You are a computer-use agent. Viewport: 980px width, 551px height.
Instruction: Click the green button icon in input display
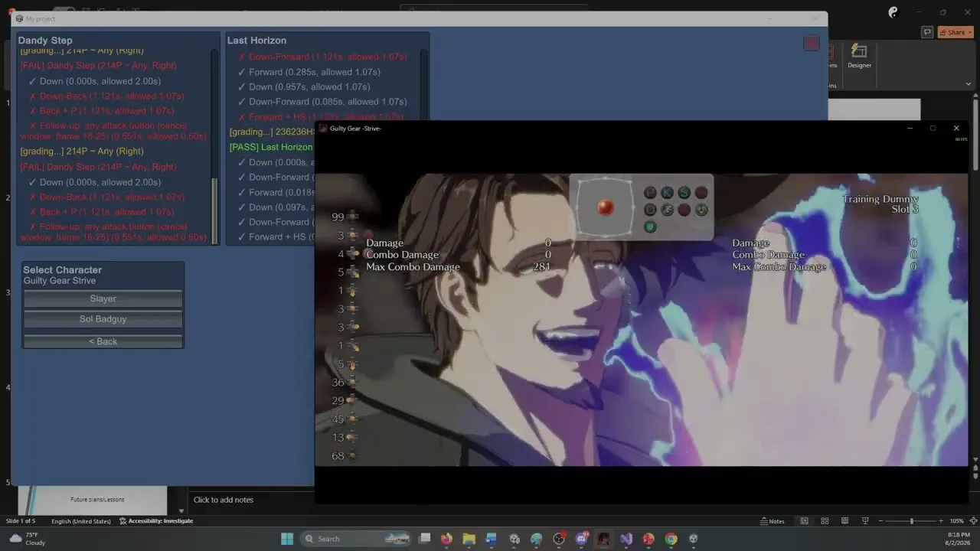(x=650, y=227)
